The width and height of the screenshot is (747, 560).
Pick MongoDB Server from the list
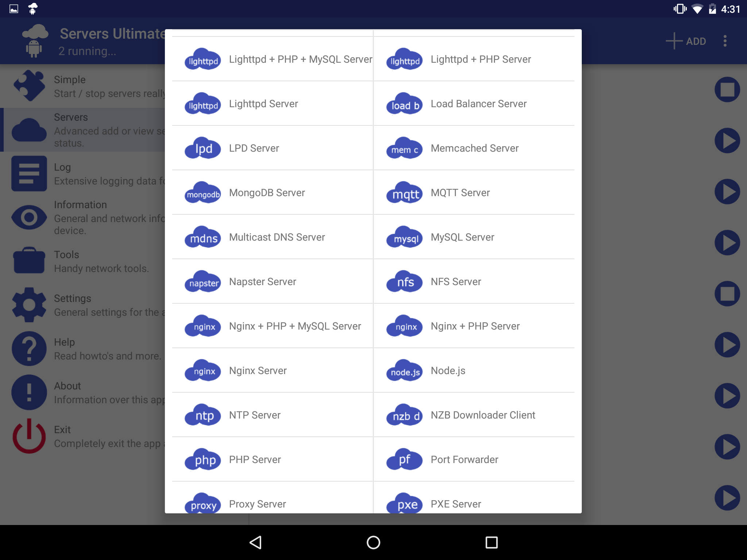tap(272, 192)
